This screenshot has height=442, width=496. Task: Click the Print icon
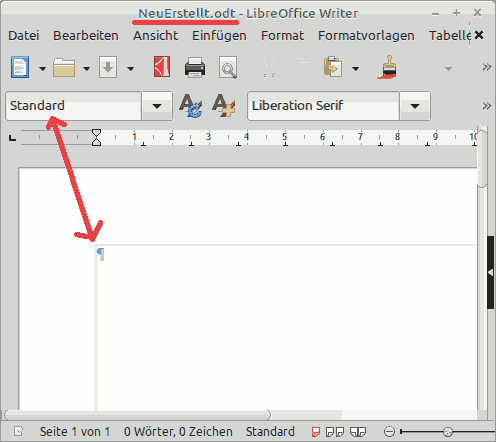[195, 68]
